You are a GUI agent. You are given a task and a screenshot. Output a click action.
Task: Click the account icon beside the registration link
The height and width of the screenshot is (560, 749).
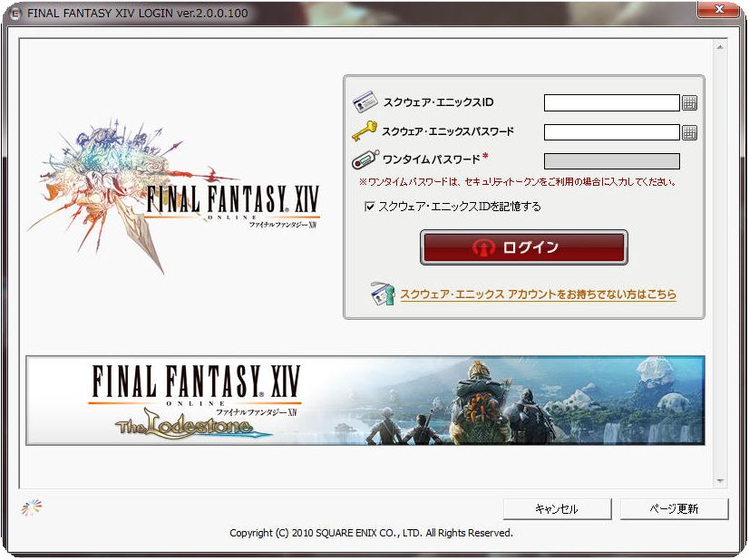[383, 294]
